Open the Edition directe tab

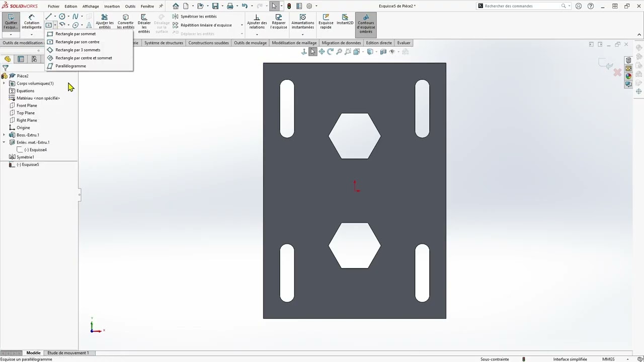point(379,43)
